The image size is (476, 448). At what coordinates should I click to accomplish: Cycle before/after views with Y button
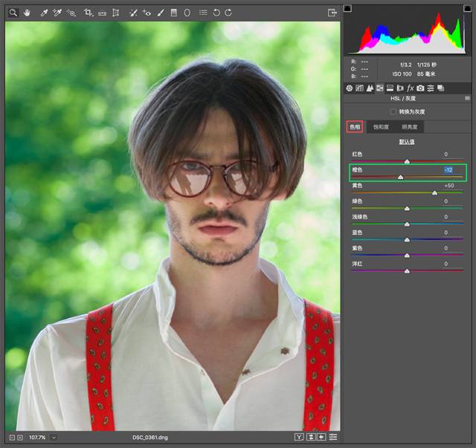(299, 437)
